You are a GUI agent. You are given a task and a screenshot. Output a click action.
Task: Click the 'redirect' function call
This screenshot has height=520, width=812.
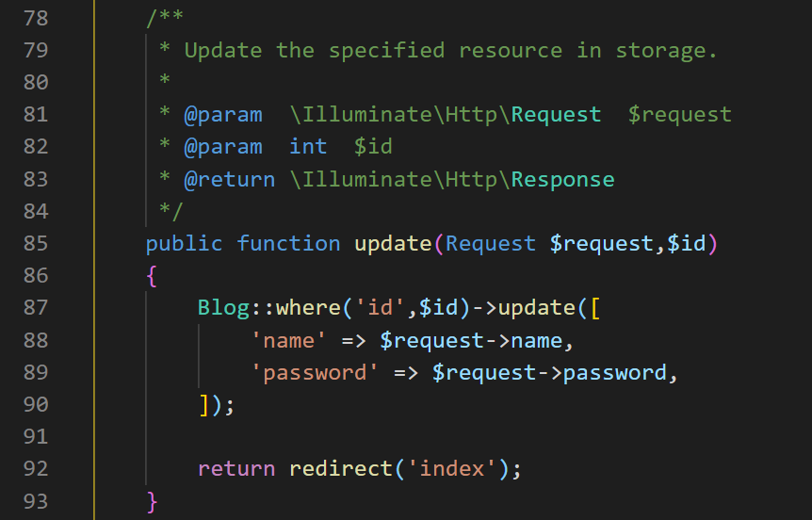pyautogui.click(x=341, y=468)
